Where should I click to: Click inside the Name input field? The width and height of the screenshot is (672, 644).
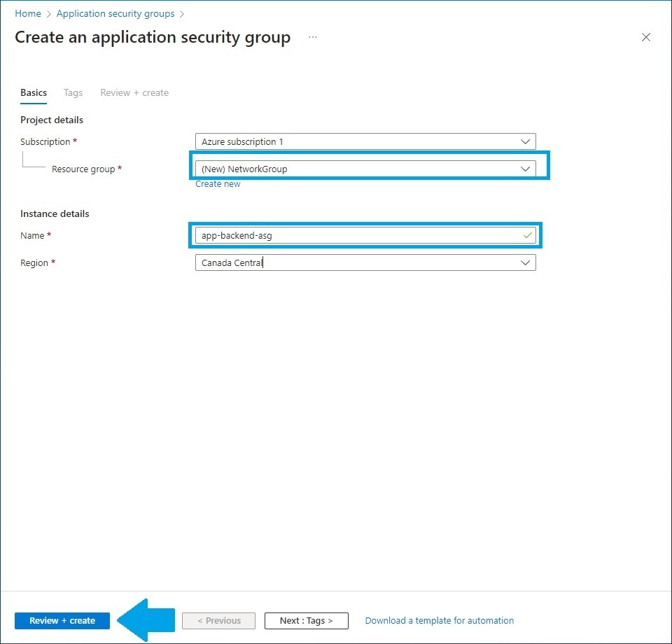tap(350, 236)
